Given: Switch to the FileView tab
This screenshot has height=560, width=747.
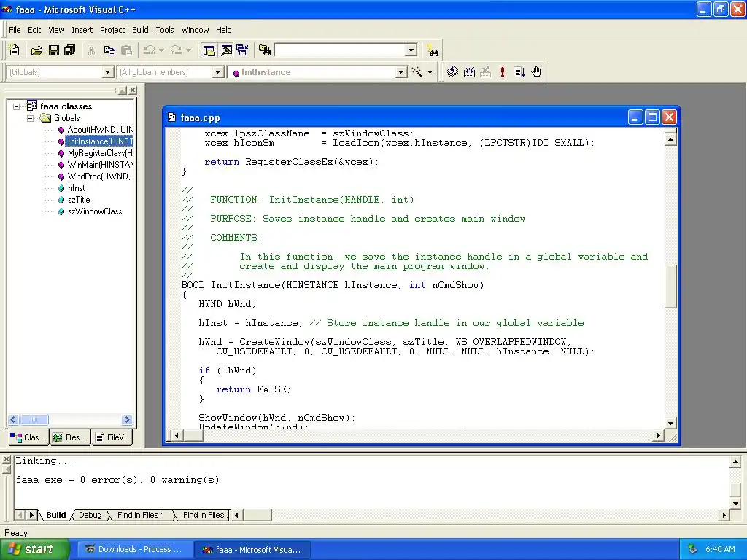Looking at the screenshot, I should coord(112,437).
